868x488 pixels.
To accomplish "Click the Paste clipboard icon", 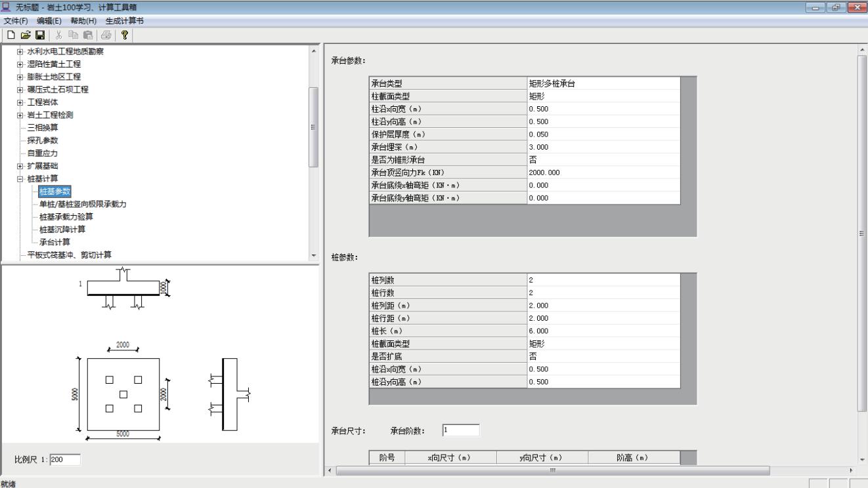I will (x=87, y=35).
